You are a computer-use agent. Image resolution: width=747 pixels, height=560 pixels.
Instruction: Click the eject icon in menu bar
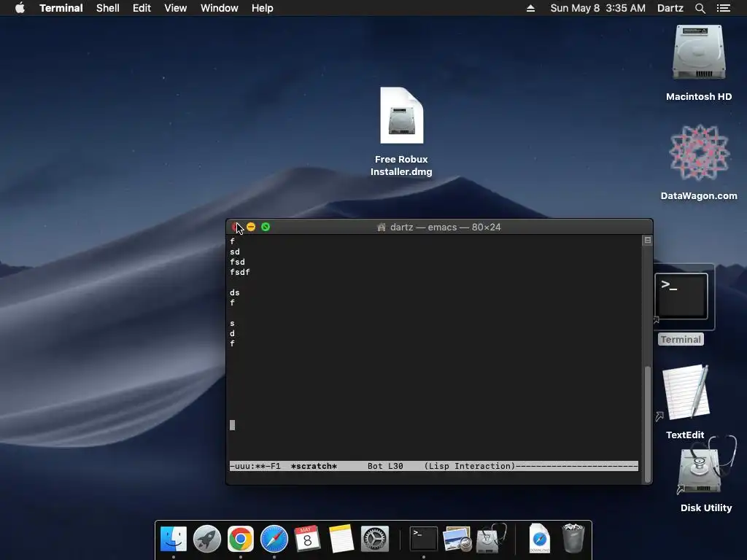pyautogui.click(x=530, y=8)
